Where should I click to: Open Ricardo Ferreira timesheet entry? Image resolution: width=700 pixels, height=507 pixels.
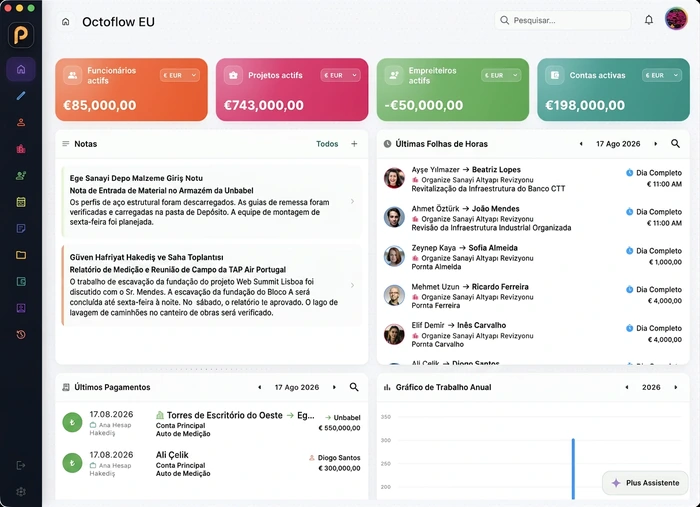click(x=533, y=295)
